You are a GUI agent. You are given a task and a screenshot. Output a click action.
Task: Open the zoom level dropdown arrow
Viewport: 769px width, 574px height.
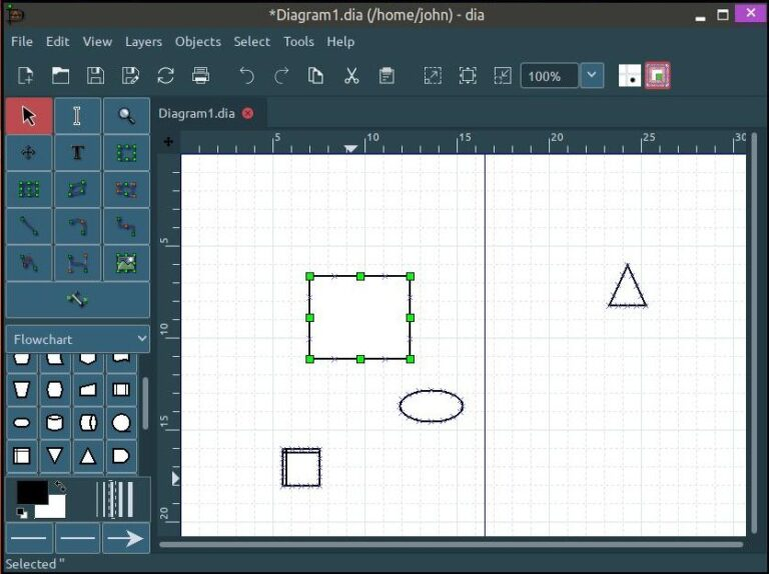592,76
